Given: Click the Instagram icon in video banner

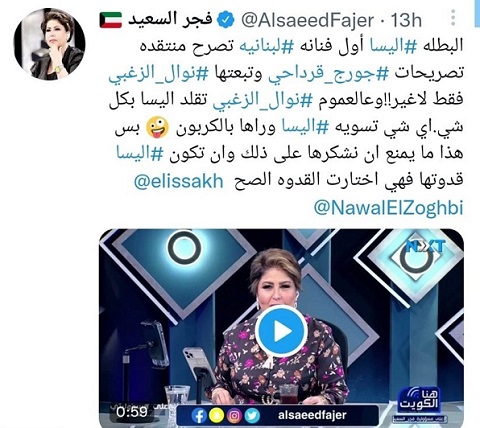Looking at the screenshot, I should [x=234, y=416].
